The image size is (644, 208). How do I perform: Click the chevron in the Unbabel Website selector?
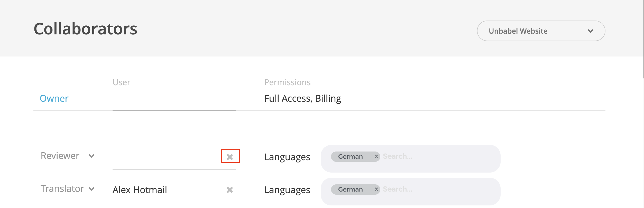[590, 31]
